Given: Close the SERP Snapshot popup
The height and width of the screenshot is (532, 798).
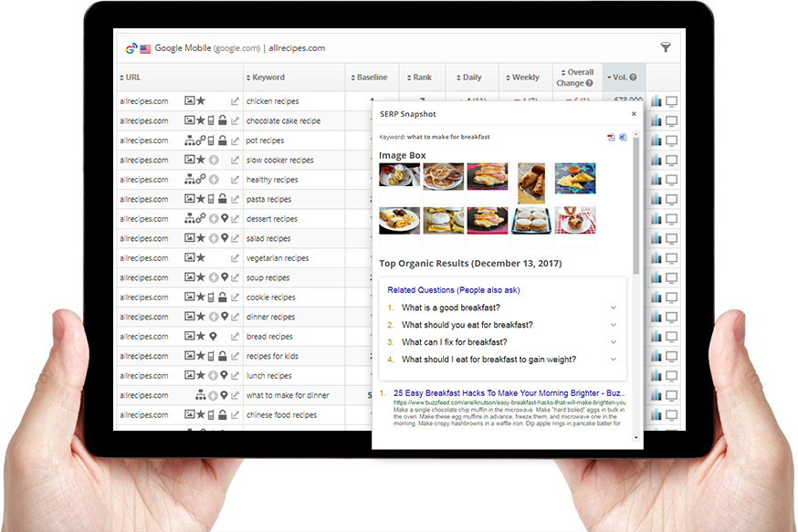Looking at the screenshot, I should pyautogui.click(x=634, y=114).
